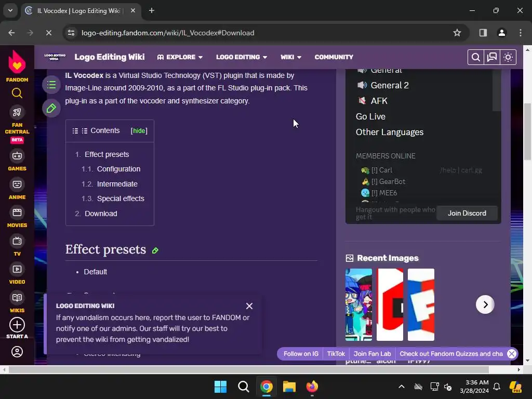Open the Anime sidebar icon
Viewport: 532px width, 399px height.
tap(17, 184)
